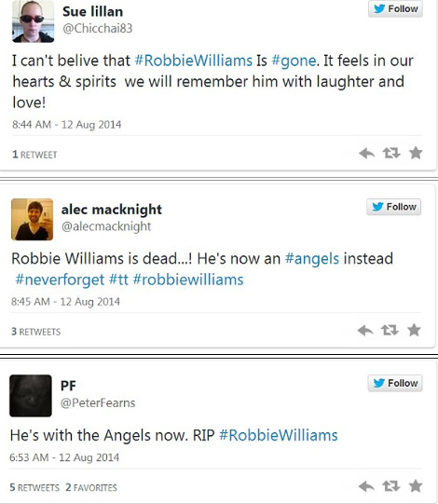Show the 5 retweets list
438x504 pixels.
pyautogui.click(x=34, y=487)
